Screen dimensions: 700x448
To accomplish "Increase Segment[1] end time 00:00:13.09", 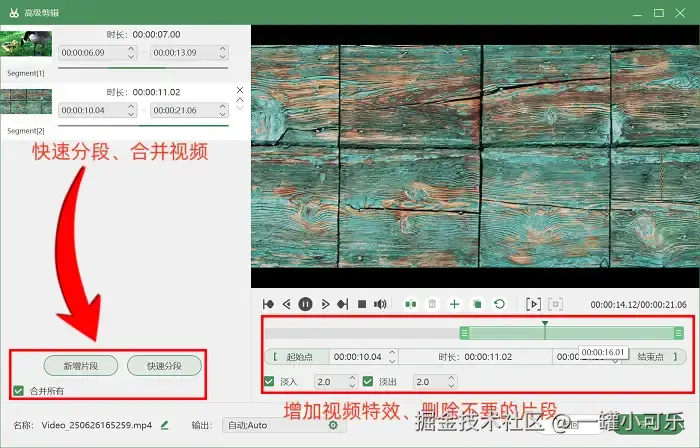I will 223,49.
